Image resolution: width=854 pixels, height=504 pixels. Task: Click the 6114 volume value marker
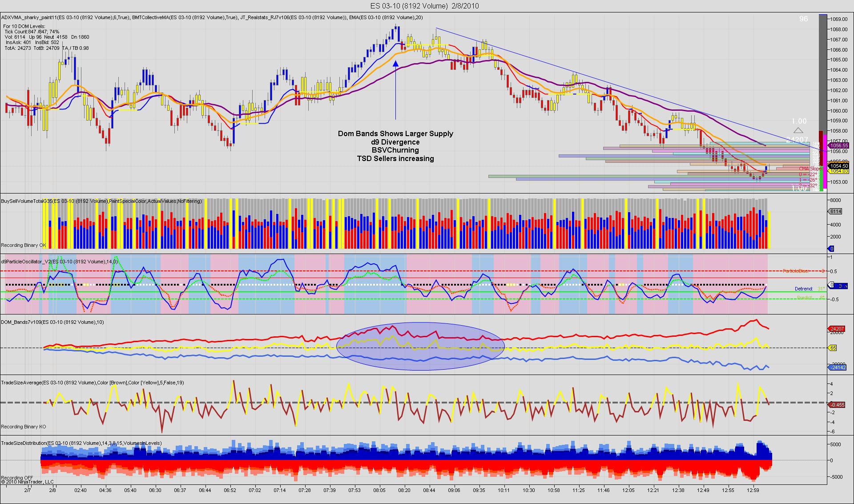point(836,211)
